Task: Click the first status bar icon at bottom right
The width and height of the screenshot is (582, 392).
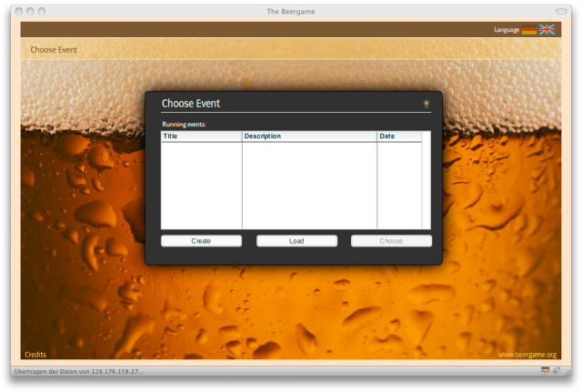Action: tap(545, 371)
